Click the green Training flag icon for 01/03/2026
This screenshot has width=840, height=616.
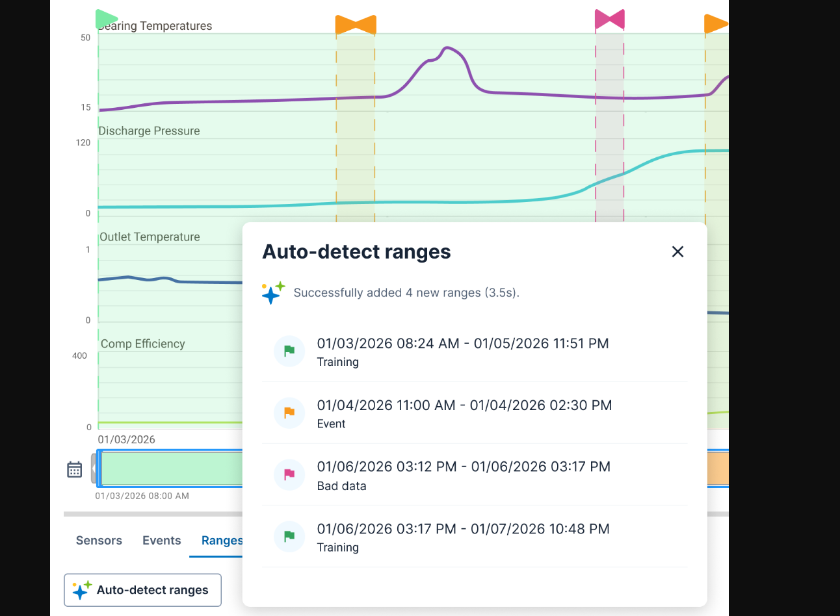(289, 352)
